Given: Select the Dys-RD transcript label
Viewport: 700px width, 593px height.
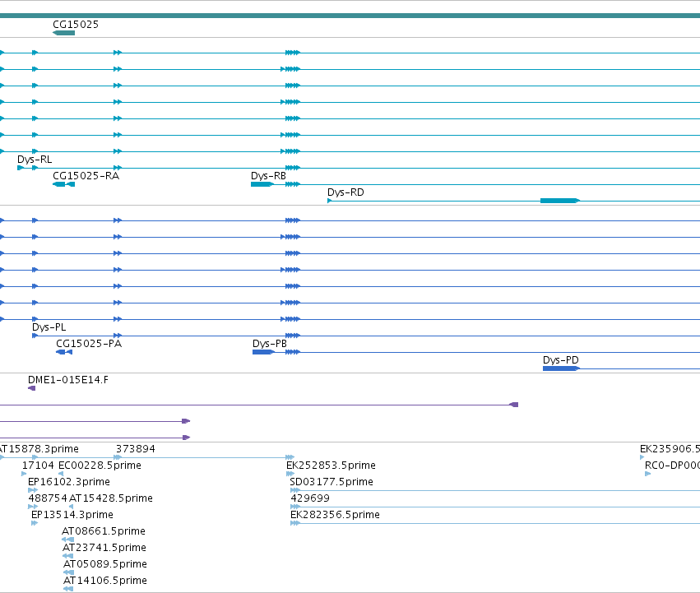Looking at the screenshot, I should tap(345, 192).
